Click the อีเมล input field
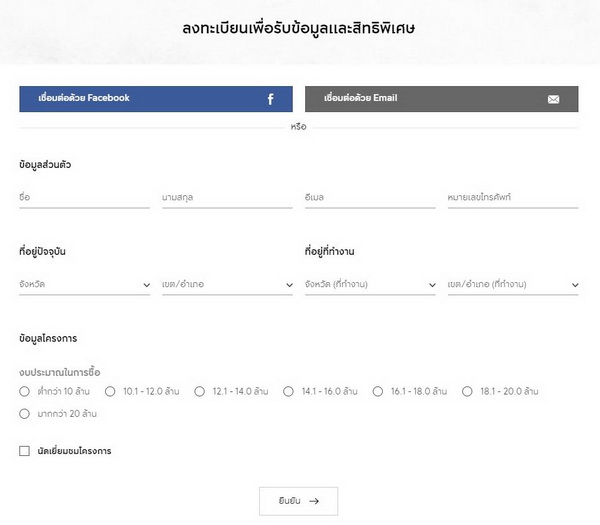This screenshot has width=600, height=525. (370, 198)
